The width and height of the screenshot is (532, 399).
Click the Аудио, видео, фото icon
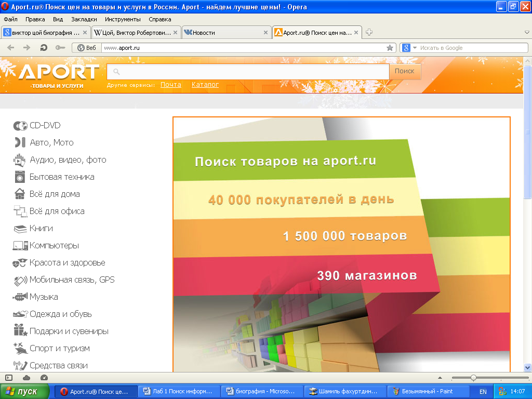coord(19,160)
